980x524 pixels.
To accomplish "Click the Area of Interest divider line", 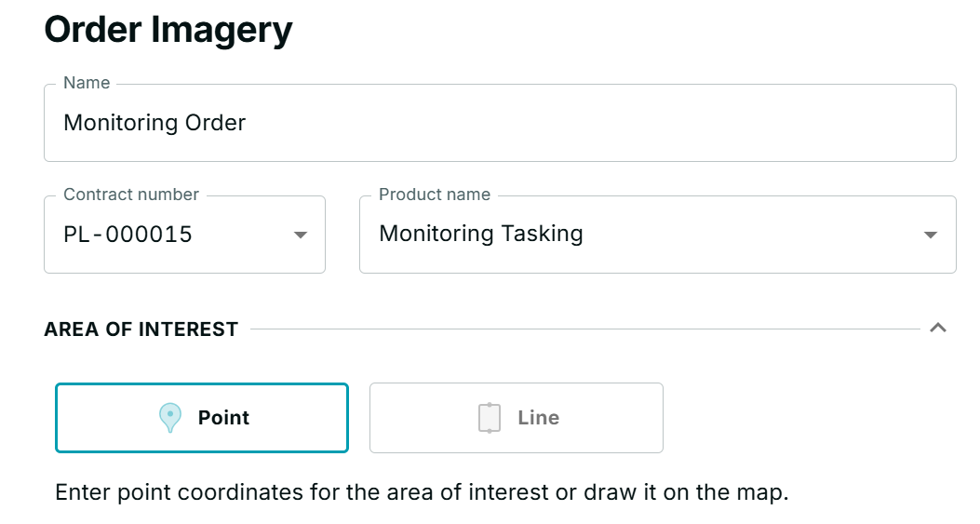I will coord(584,329).
